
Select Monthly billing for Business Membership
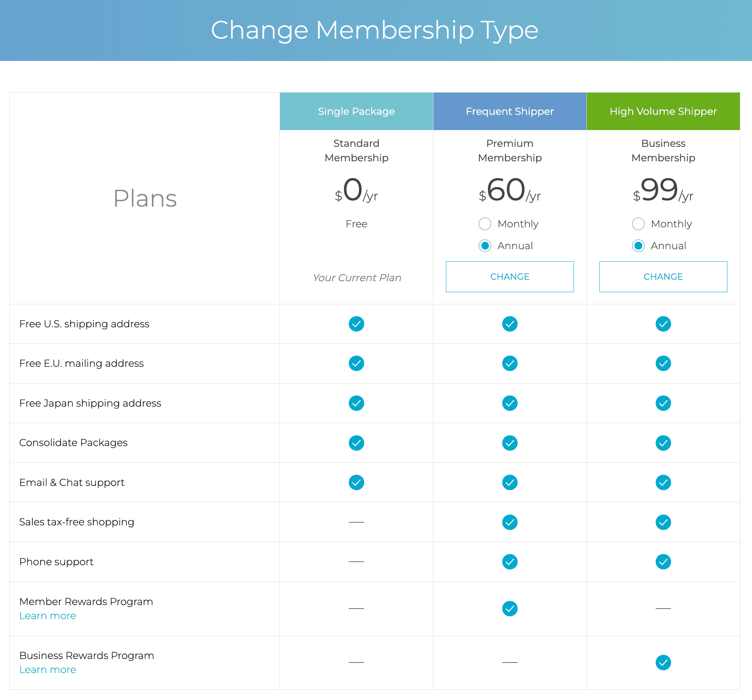point(638,224)
